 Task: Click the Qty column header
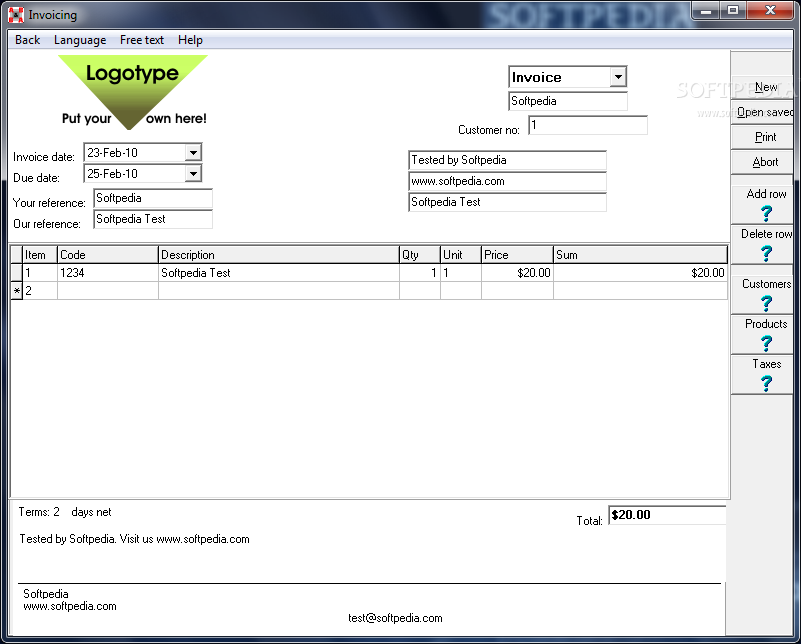coord(420,255)
